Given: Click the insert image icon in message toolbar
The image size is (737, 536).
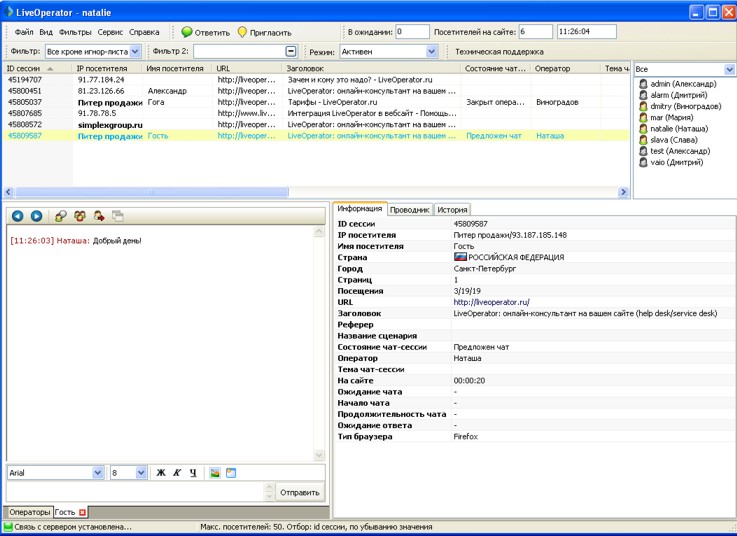Looking at the screenshot, I should [x=214, y=473].
